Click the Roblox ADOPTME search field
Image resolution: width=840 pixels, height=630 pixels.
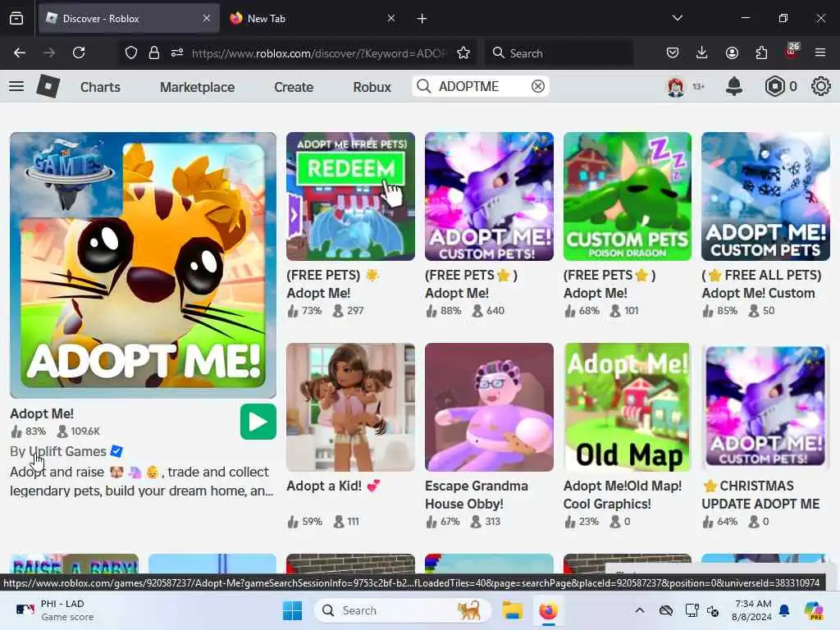pyautogui.click(x=481, y=86)
